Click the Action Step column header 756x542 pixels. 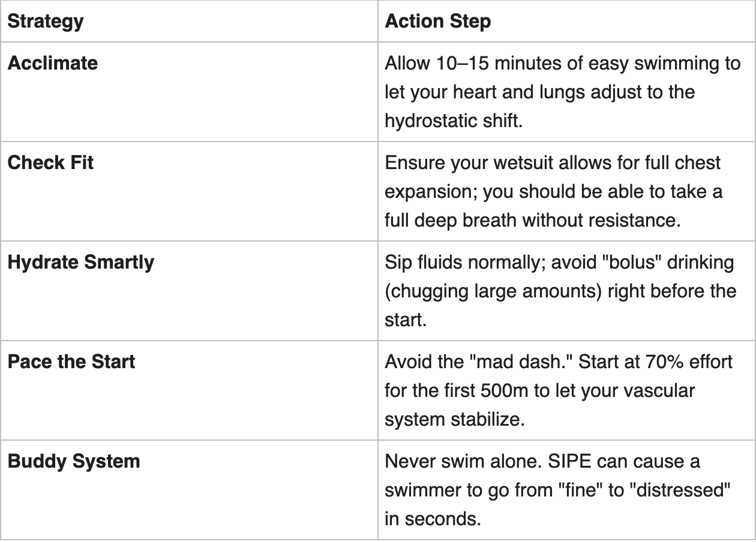point(437,22)
